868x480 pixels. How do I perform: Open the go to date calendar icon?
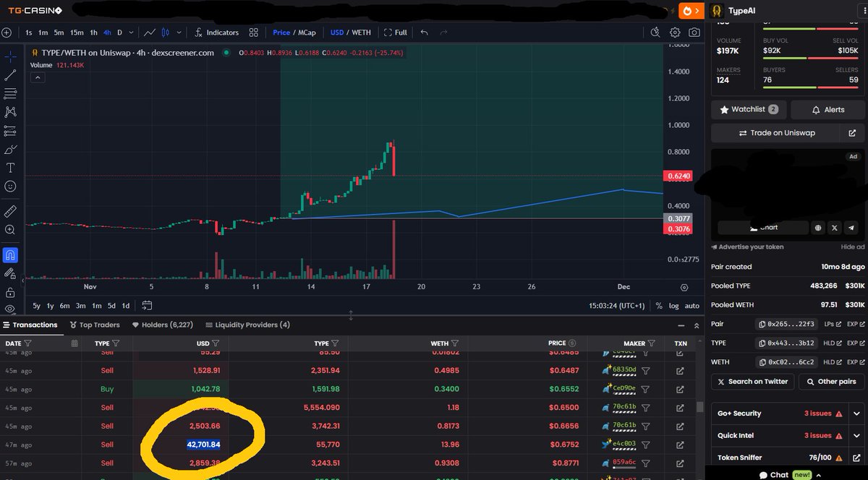[147, 306]
